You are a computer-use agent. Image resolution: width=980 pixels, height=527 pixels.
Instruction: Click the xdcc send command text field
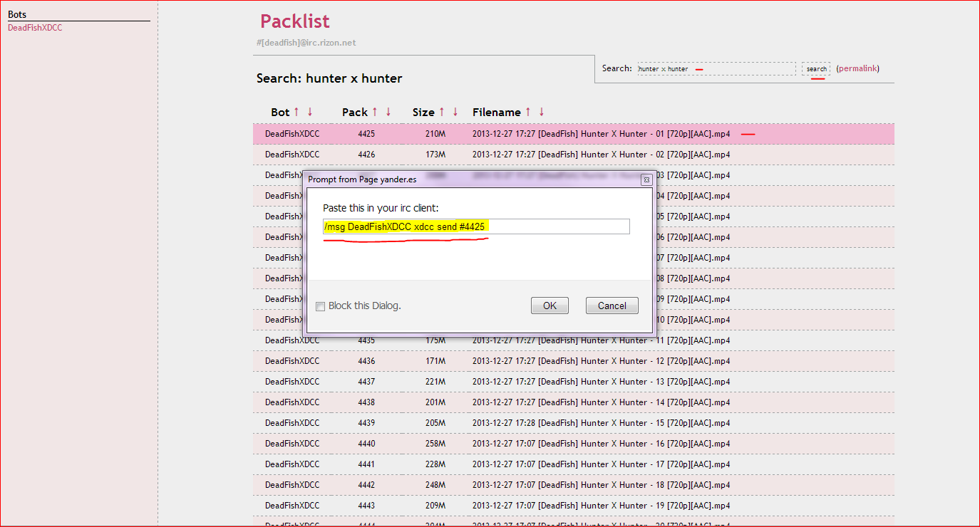(x=475, y=226)
